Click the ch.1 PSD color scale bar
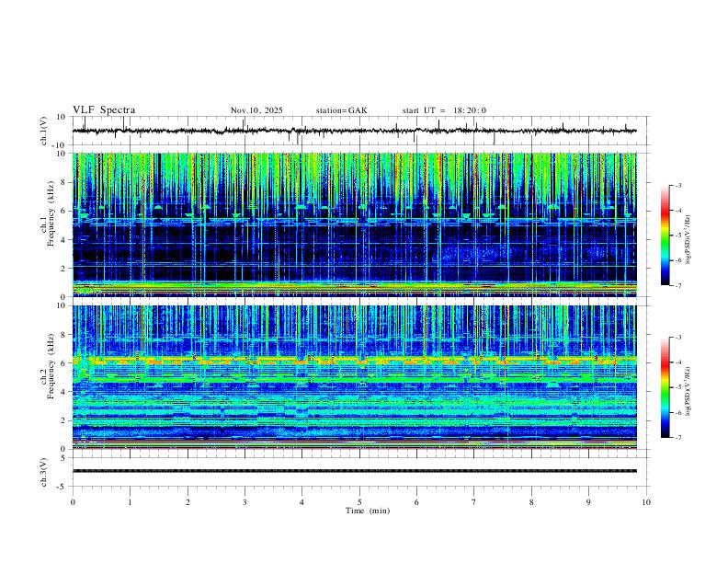This screenshot has height=563, width=728. click(665, 236)
